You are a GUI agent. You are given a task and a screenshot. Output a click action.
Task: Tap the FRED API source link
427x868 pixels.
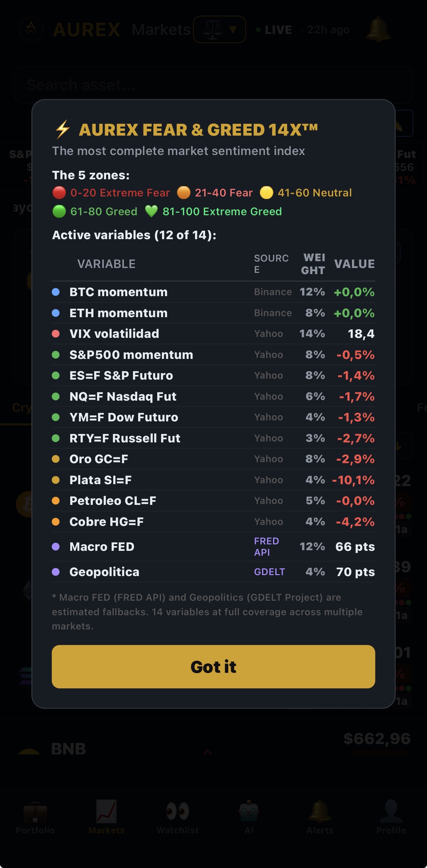[x=266, y=547]
